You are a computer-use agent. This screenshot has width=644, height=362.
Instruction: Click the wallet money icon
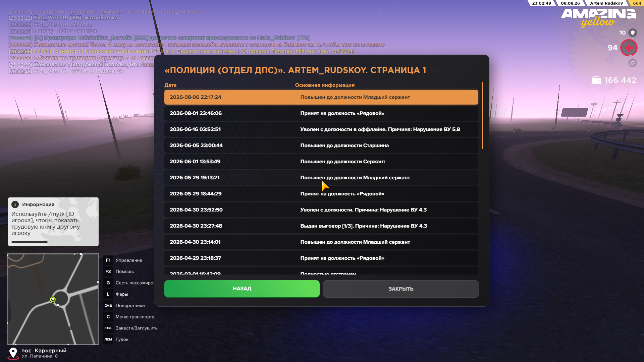point(597,80)
